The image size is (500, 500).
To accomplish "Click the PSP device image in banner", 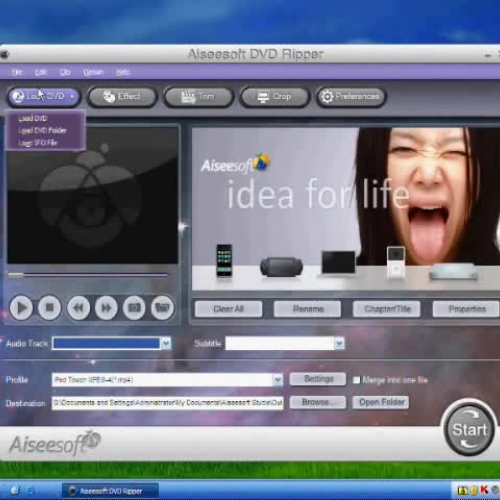I will 281,267.
